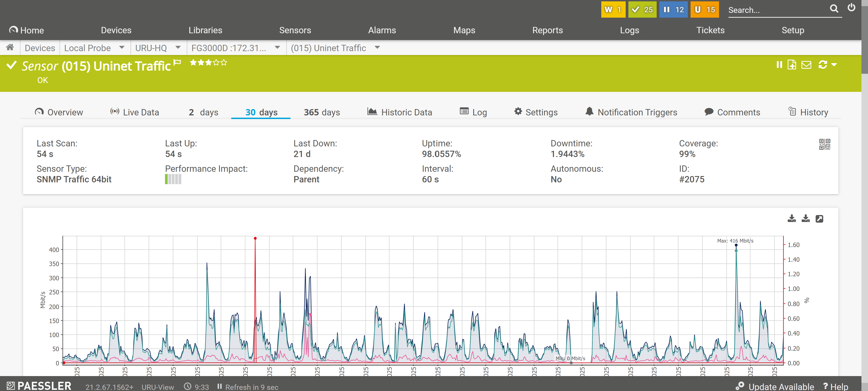Click the search magnifier icon
The width and height of the screenshot is (868, 391).
point(834,9)
